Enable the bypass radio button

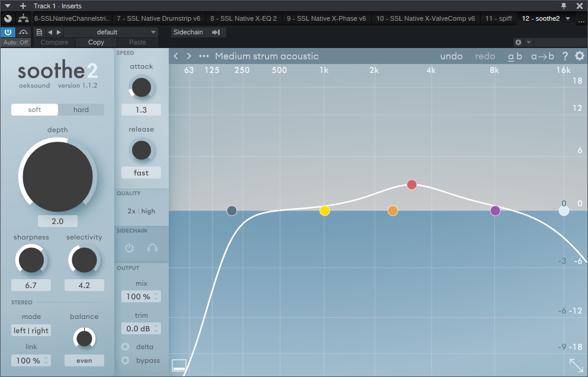click(x=126, y=360)
